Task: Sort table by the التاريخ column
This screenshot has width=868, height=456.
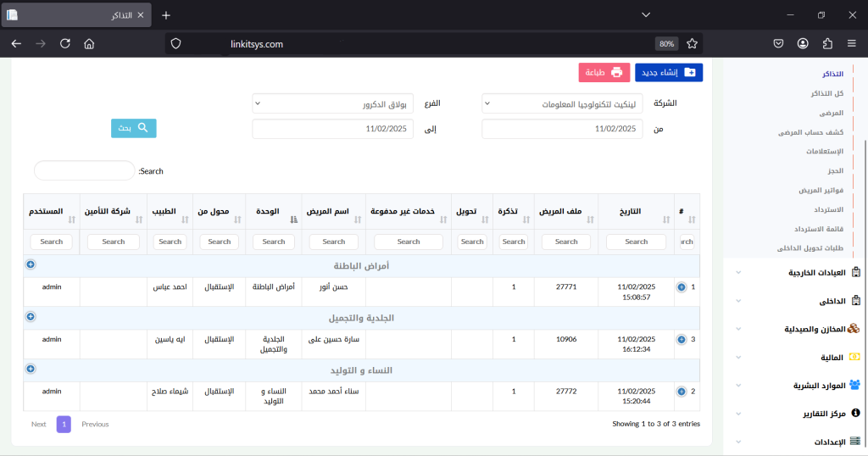Action: pyautogui.click(x=636, y=212)
